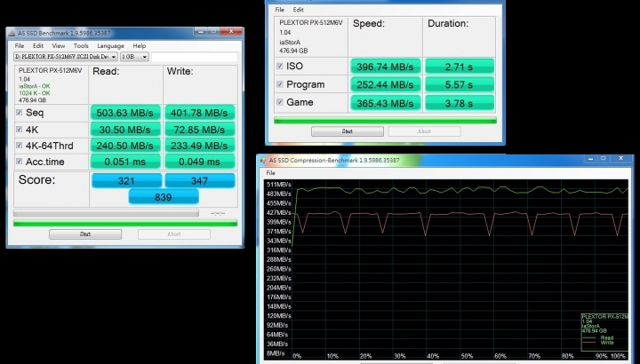Click the Game speed 365.43 MB/s

pyautogui.click(x=385, y=103)
